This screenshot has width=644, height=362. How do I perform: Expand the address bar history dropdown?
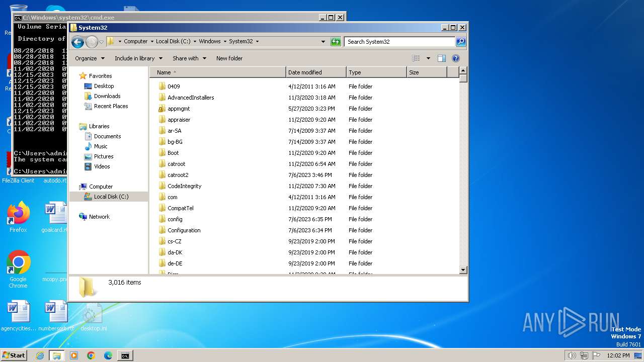click(x=323, y=42)
